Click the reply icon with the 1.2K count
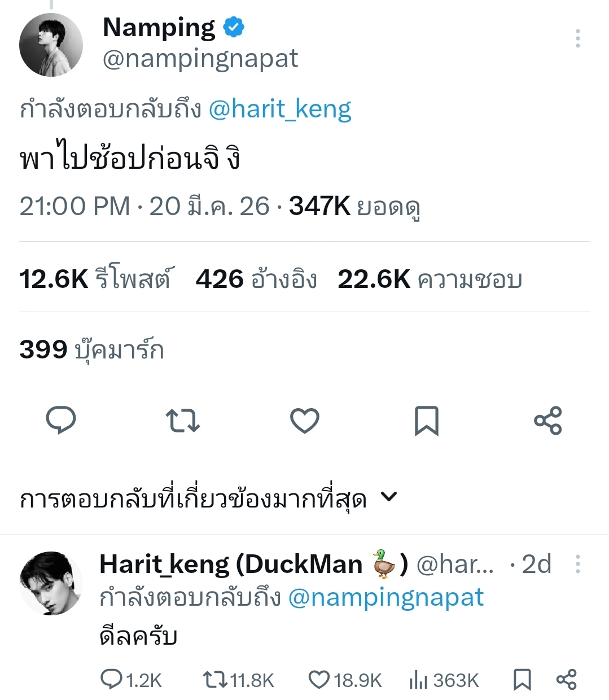Screen dimensions: 609x700 pyautogui.click(x=111, y=679)
